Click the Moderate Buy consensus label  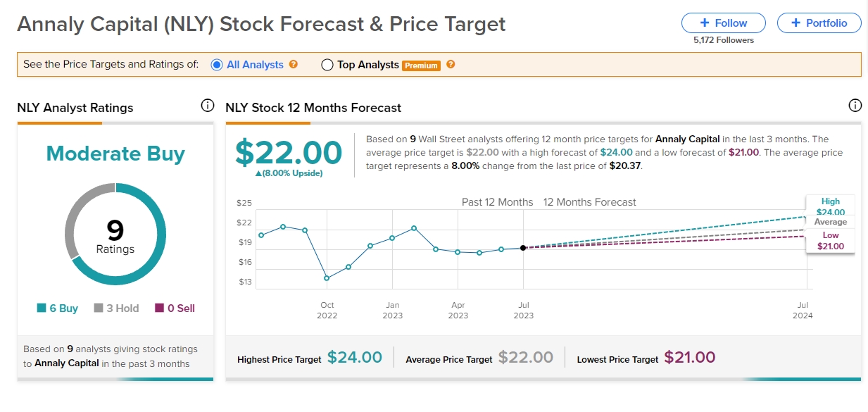[115, 154]
